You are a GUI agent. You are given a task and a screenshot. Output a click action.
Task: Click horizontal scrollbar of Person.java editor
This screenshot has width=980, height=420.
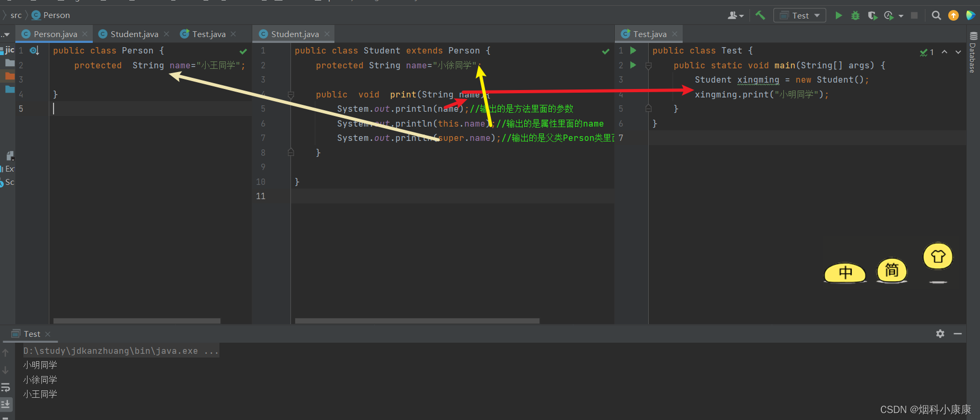(x=137, y=321)
